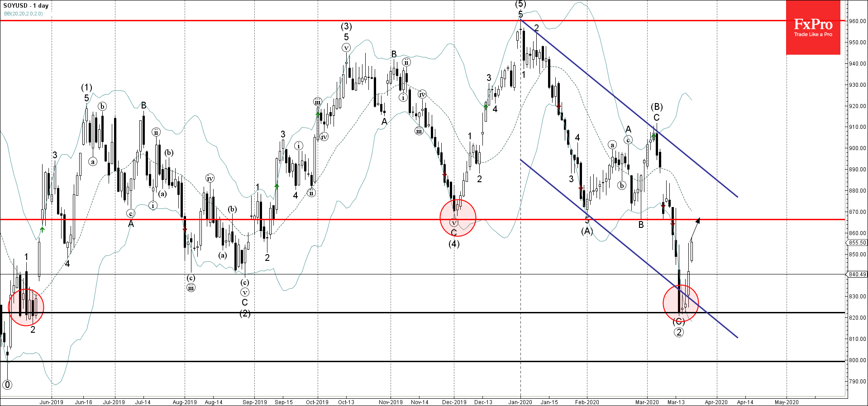Click the circled 0 wave start marker
This screenshot has height=406, width=868.
7,385
